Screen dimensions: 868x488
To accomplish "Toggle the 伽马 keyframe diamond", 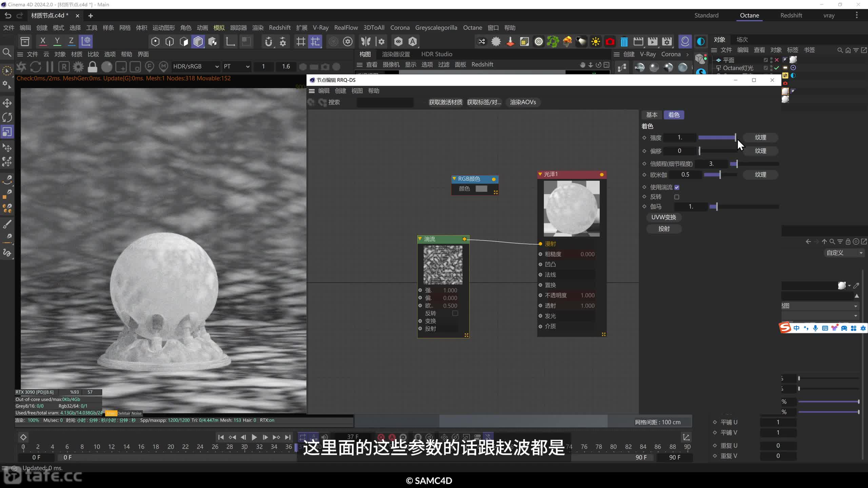I will pyautogui.click(x=644, y=206).
